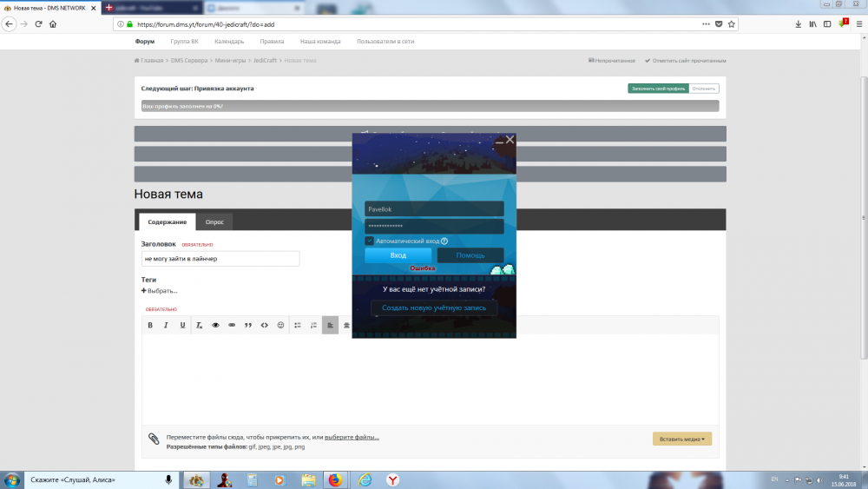868x489 pixels.
Task: Toggle the Автоматический вход checkbox
Action: tap(370, 241)
